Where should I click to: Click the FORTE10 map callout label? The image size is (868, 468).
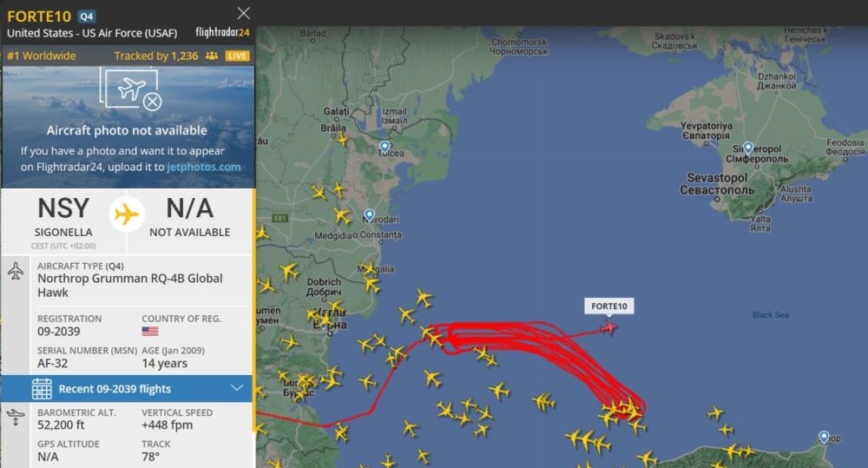[609, 307]
